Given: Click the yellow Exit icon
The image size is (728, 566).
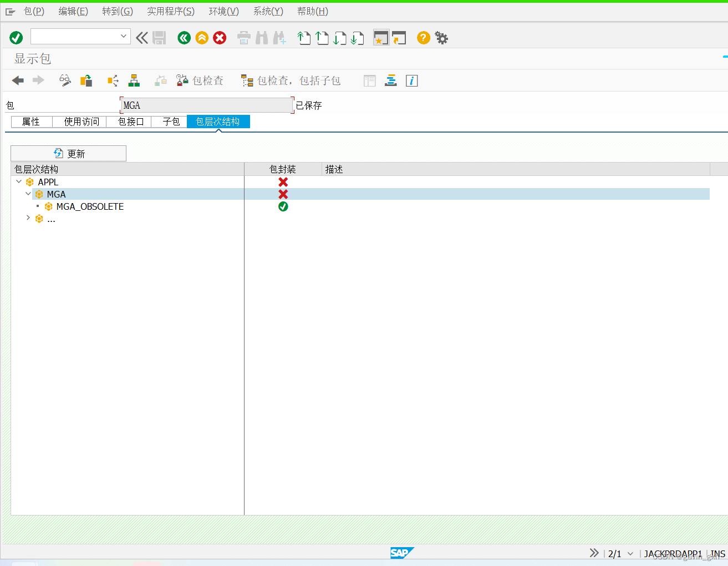Looking at the screenshot, I should [x=202, y=38].
